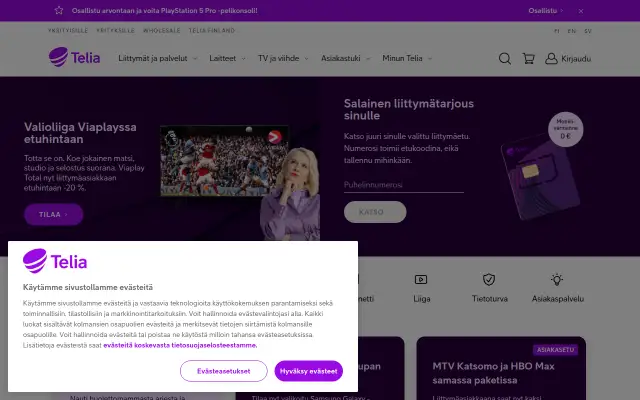Expand TV ja viihde menu
The height and width of the screenshot is (400, 640).
[283, 58]
